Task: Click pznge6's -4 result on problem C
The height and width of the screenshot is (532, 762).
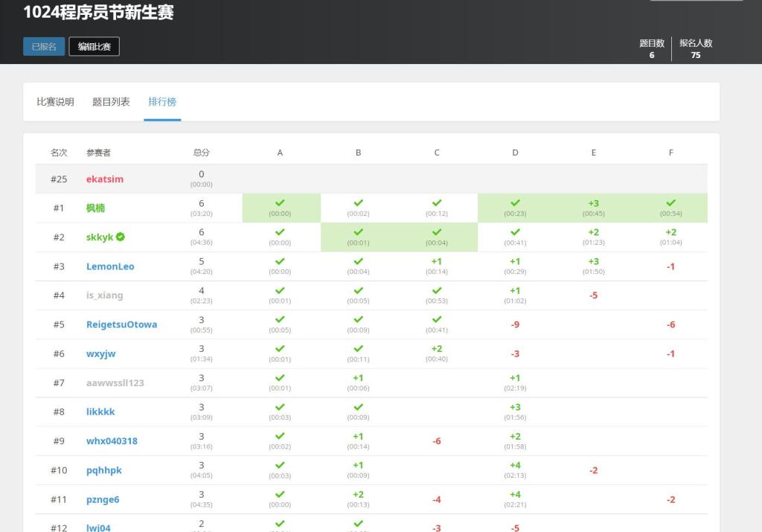Action: coord(437,499)
